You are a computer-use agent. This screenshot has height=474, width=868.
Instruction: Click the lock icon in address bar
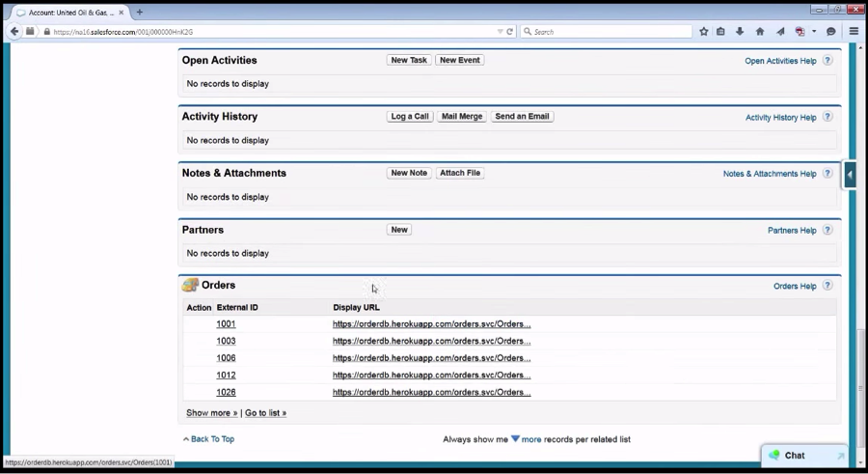[x=47, y=32]
